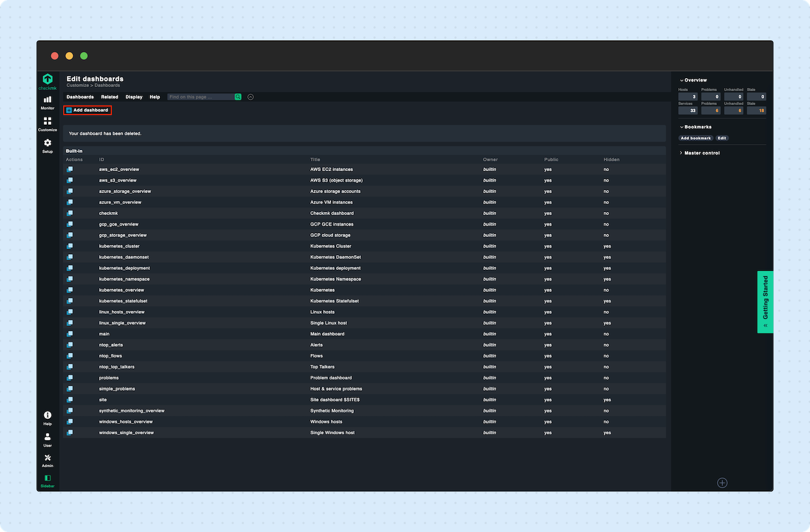The width and height of the screenshot is (810, 532).
Task: Clone the site dashboard icon
Action: (70, 400)
